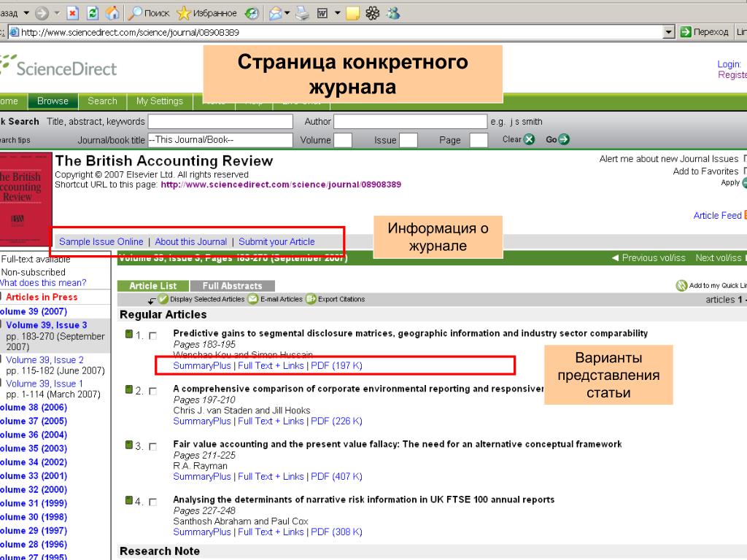The height and width of the screenshot is (560, 747).
Task: Open the Back button history dropdown
Action: click(26, 13)
